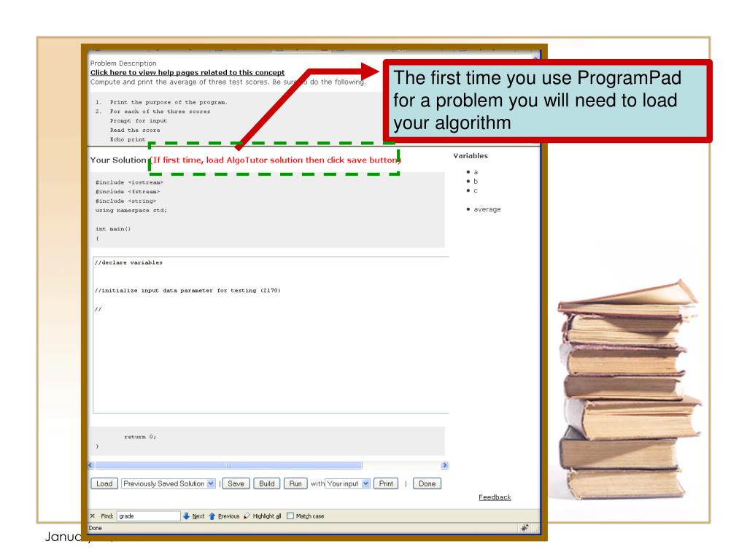
Task: Click the 'Problem Description' heading
Action: point(123,63)
